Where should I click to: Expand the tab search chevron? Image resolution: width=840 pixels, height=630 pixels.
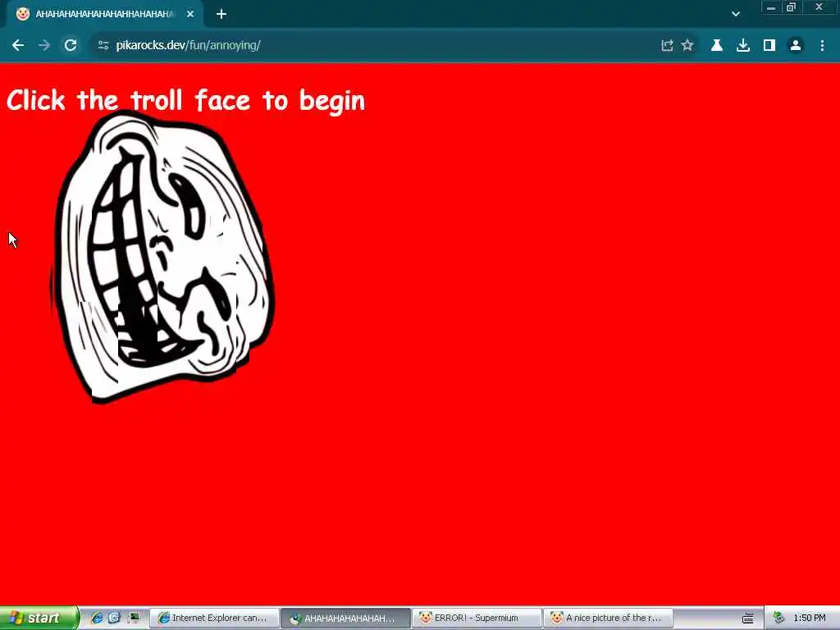[x=736, y=15]
